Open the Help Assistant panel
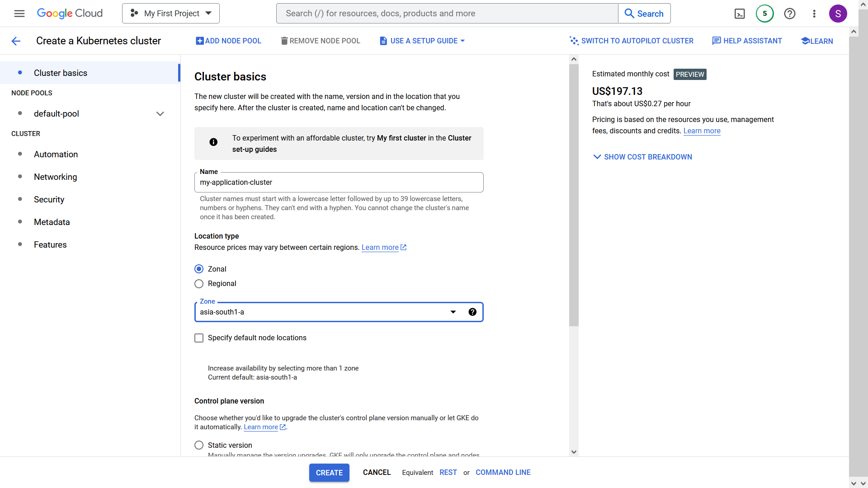The image size is (868, 488). click(x=747, y=41)
